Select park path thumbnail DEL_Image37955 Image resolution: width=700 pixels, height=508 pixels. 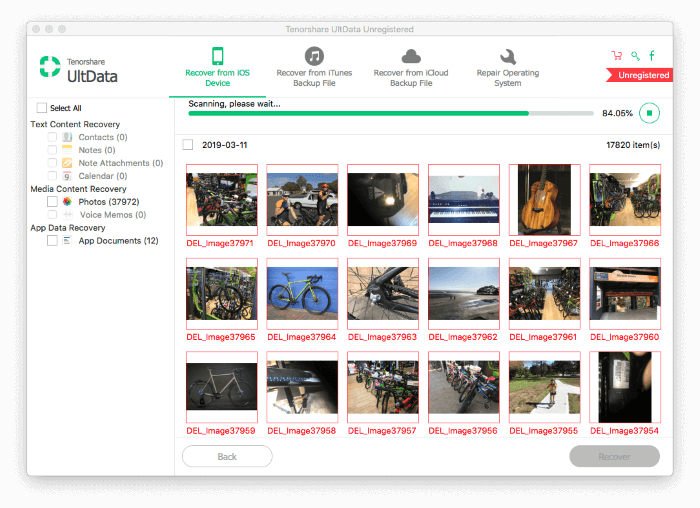click(545, 387)
